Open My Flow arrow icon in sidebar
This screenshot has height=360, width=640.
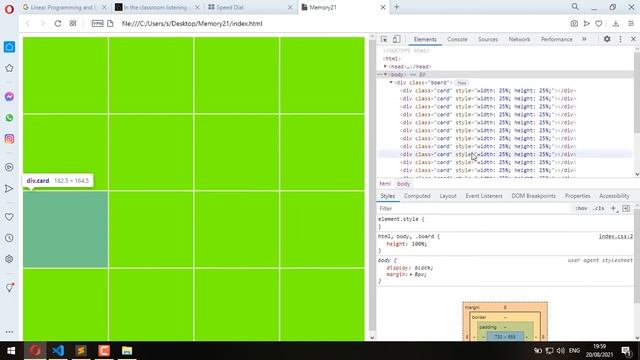point(9,189)
